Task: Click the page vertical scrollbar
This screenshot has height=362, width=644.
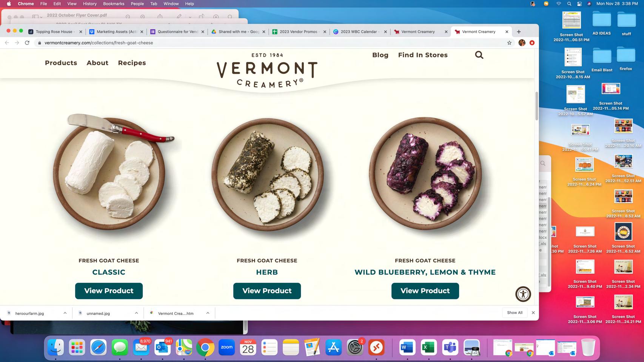Action: [x=536, y=106]
